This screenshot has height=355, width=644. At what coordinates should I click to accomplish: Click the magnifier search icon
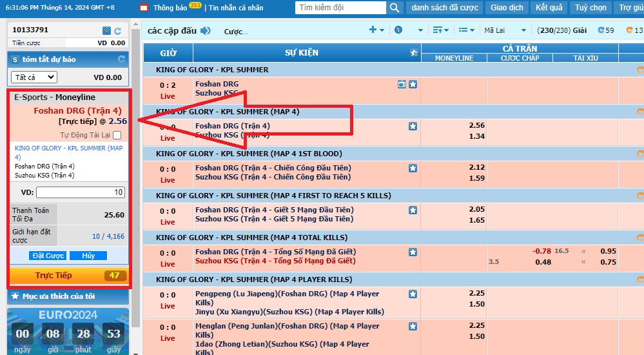395,8
